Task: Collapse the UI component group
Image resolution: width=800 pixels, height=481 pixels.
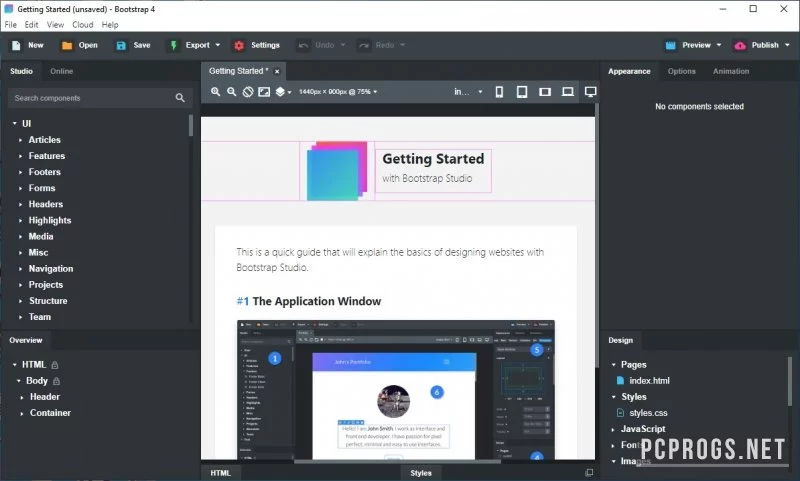Action: pos(15,123)
